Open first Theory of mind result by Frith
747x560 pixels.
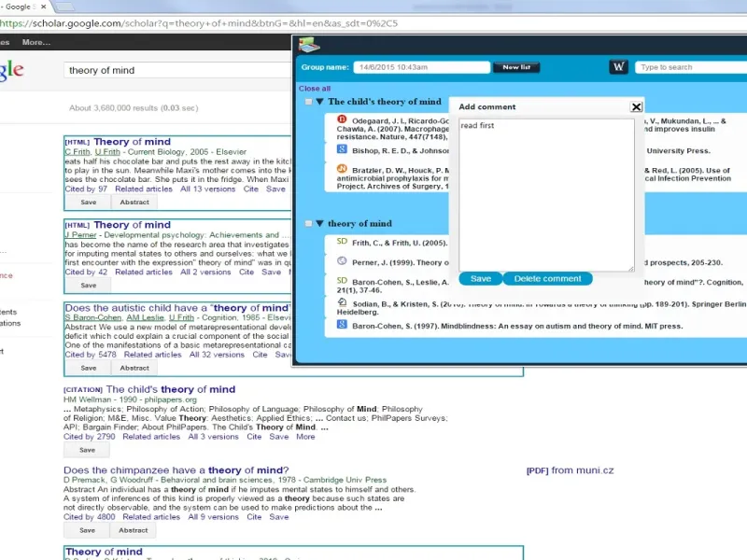[x=132, y=142]
